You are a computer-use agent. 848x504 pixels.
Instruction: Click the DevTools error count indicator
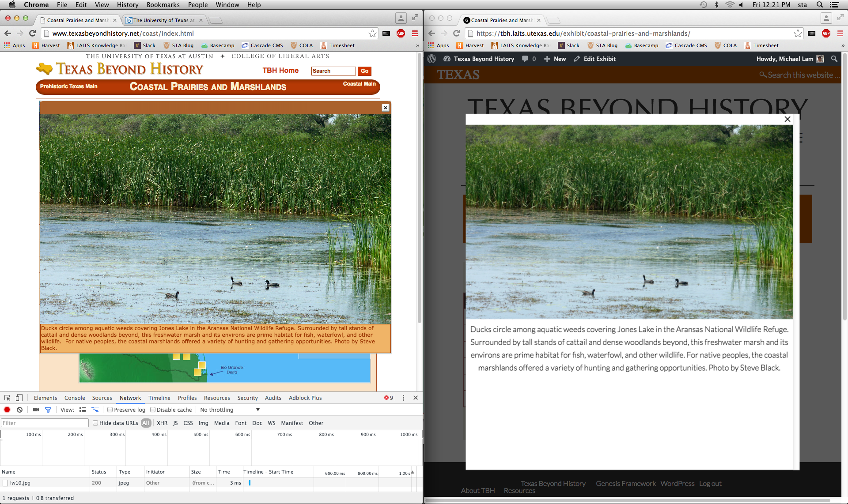click(389, 398)
